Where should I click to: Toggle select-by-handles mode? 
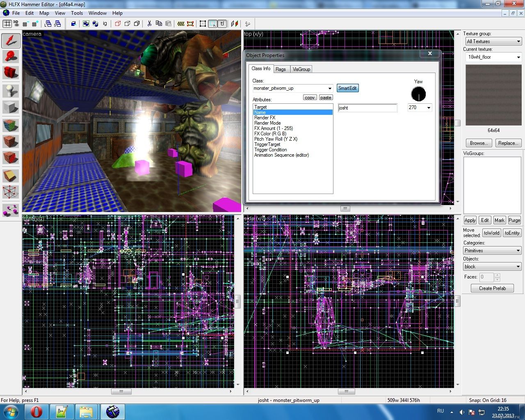click(203, 24)
